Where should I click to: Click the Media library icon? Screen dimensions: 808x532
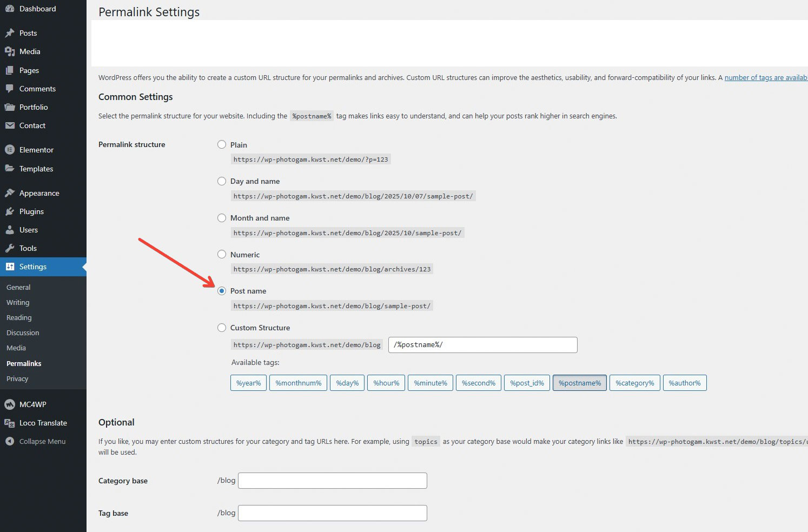tap(10, 51)
